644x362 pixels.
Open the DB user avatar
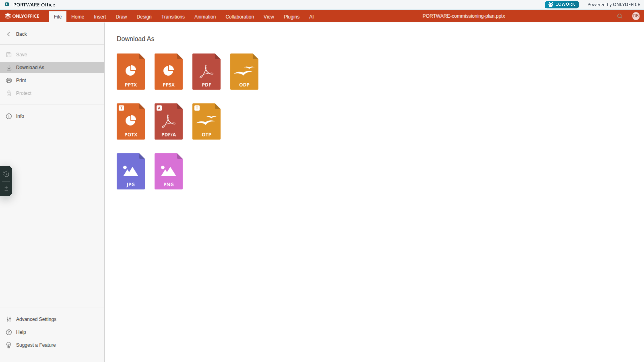point(636,16)
